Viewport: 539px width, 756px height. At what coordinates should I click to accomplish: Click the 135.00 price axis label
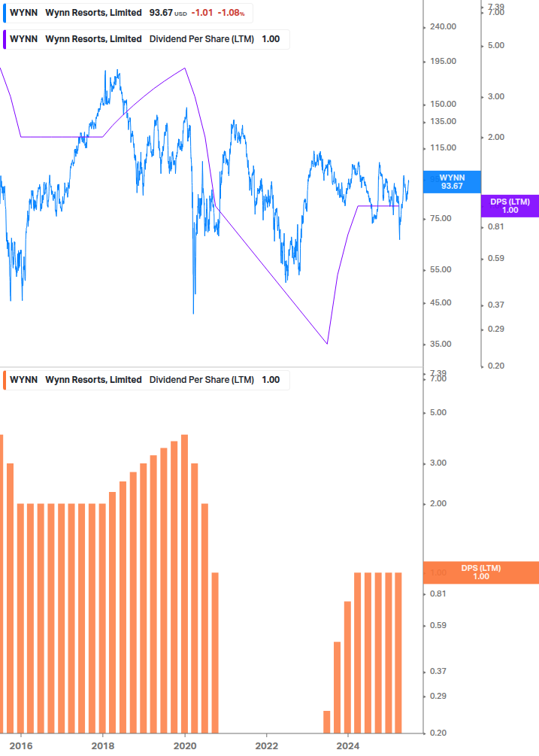(443, 122)
